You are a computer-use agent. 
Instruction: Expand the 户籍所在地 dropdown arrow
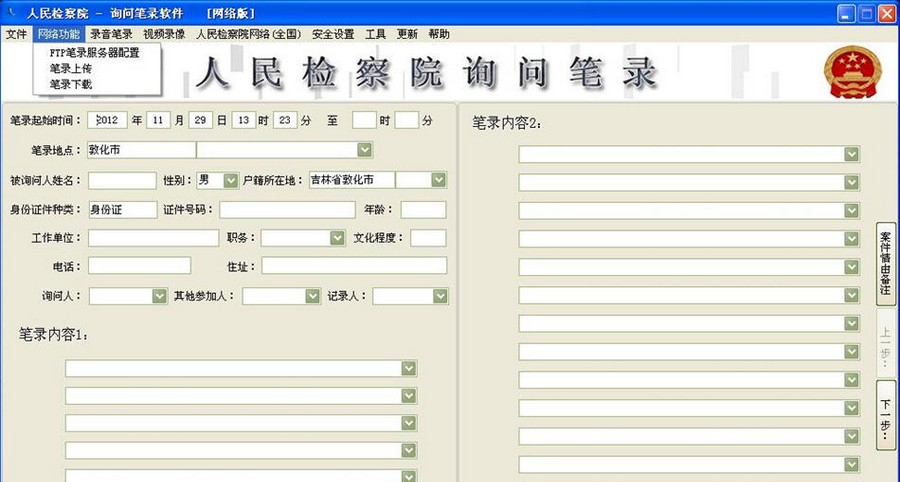[x=439, y=180]
